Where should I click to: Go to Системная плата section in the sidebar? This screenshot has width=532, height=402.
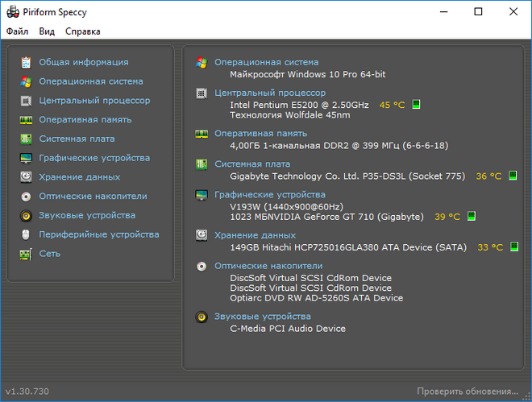pyautogui.click(x=77, y=139)
